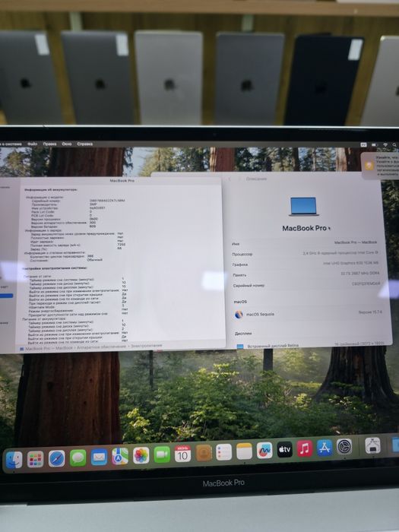Click the Режим энергосбережения row under Питание от сети

78,310
